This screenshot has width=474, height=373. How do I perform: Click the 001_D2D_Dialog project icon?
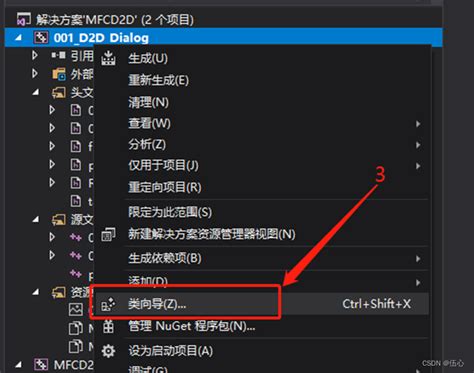coord(41,38)
